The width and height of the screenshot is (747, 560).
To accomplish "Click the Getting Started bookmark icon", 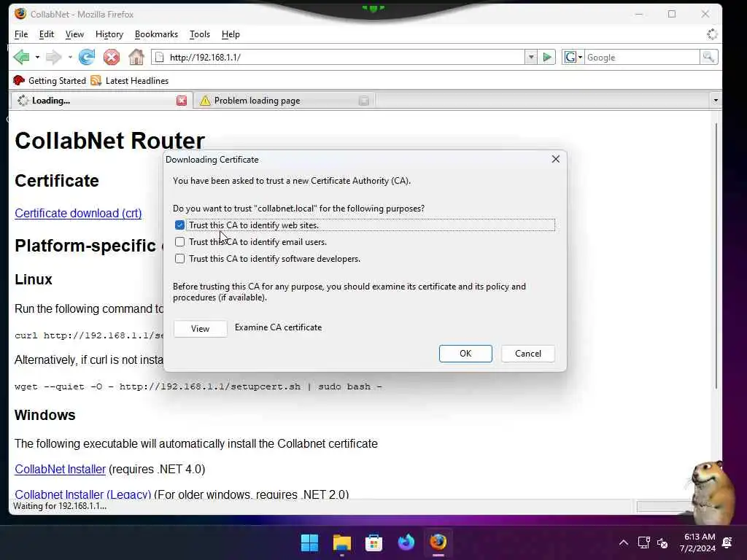I will (19, 80).
